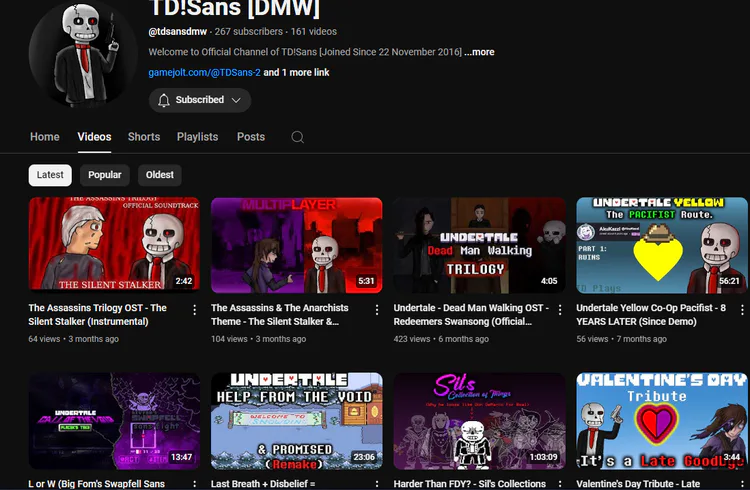
Task: Open Sil's Collection of Things thumbnail
Action: click(x=479, y=421)
